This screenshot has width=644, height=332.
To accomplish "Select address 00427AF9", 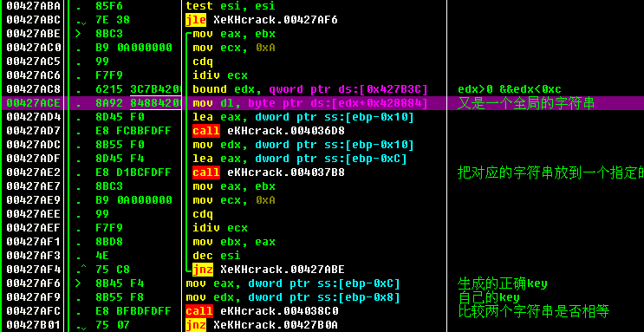I will pos(33,297).
